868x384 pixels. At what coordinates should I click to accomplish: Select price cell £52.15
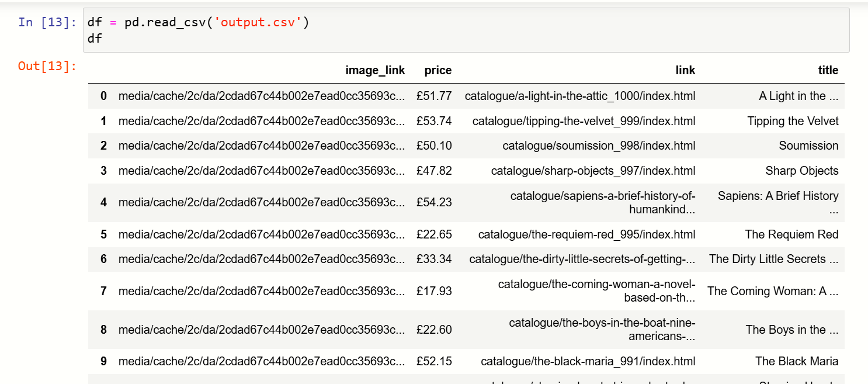434,361
